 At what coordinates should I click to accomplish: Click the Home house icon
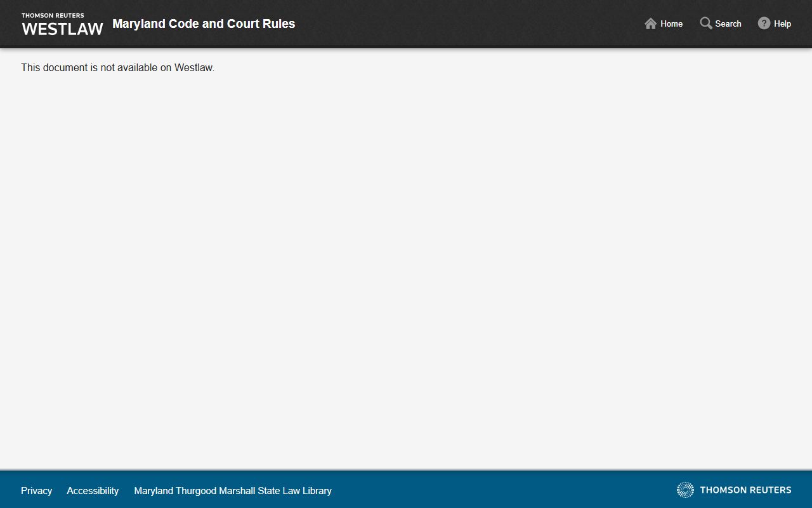coord(650,23)
